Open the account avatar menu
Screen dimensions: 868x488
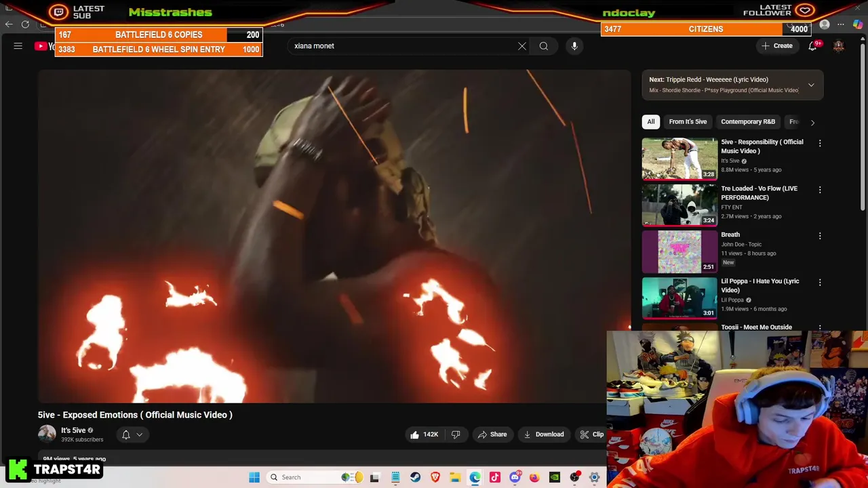(x=839, y=46)
